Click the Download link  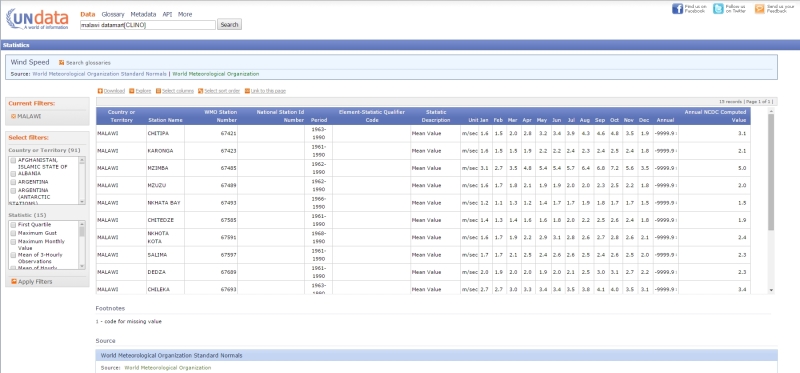pyautogui.click(x=114, y=91)
